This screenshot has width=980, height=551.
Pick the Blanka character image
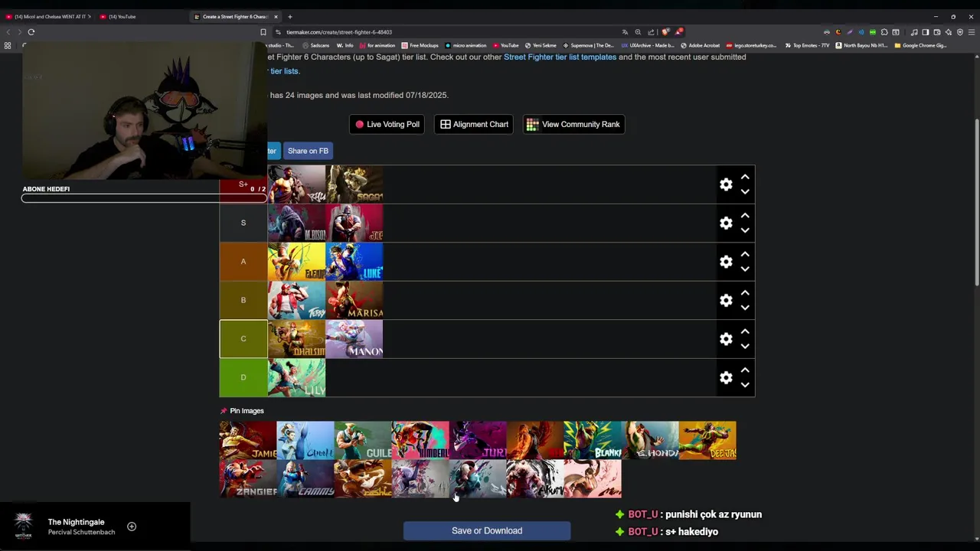[x=593, y=440]
